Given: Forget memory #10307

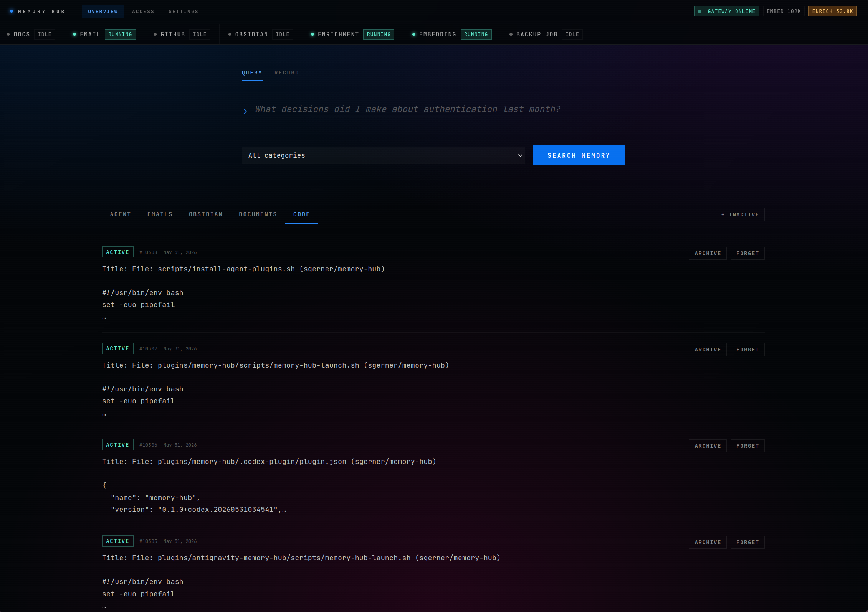Looking at the screenshot, I should coord(747,350).
